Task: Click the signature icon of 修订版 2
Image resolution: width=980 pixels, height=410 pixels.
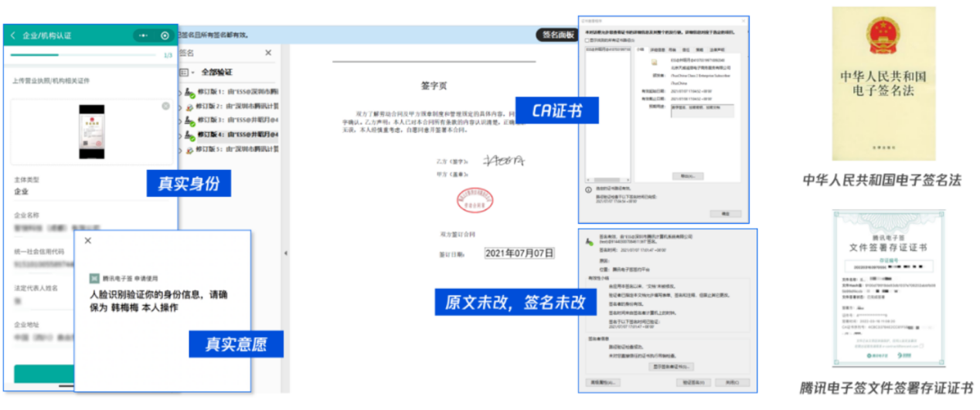Action: (x=189, y=107)
